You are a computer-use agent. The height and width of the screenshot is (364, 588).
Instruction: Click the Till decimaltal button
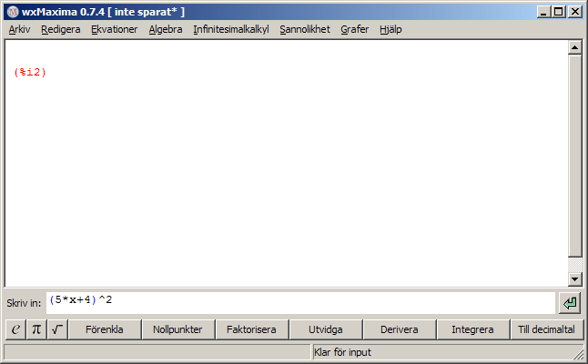546,329
